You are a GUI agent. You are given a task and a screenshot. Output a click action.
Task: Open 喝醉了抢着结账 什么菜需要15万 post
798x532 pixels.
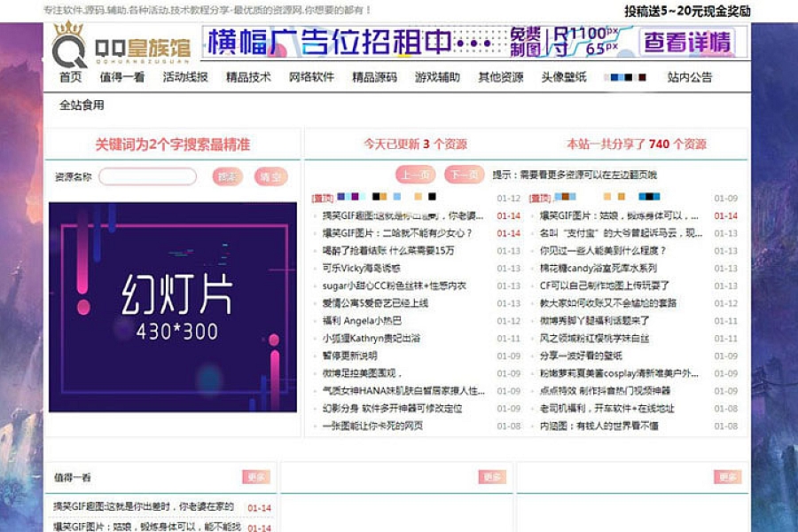388,250
